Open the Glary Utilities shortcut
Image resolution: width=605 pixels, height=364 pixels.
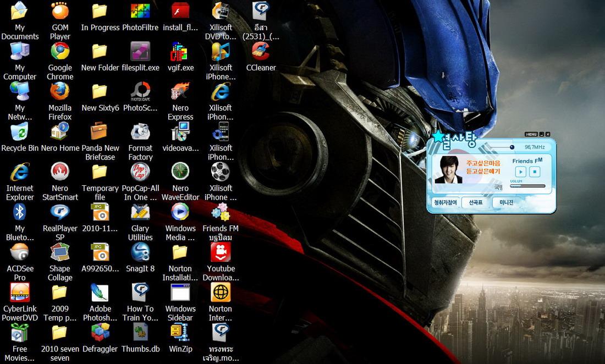[x=140, y=222]
